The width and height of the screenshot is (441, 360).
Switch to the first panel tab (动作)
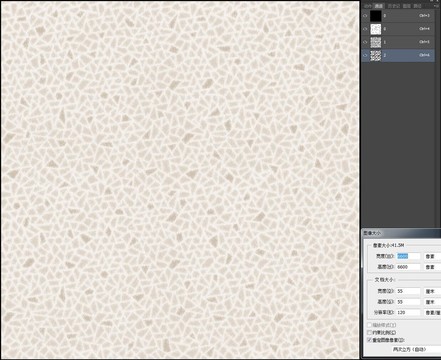(368, 6)
